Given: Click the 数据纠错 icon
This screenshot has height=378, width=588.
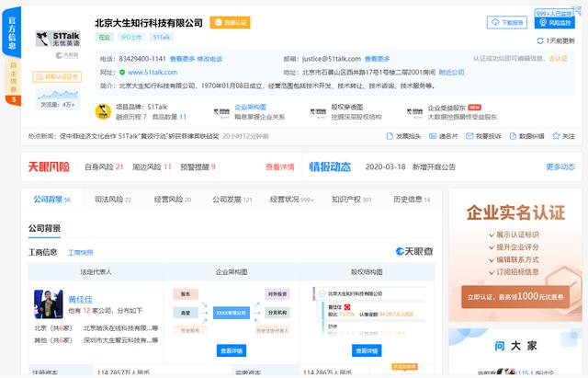Looking at the screenshot, I should 513,136.
